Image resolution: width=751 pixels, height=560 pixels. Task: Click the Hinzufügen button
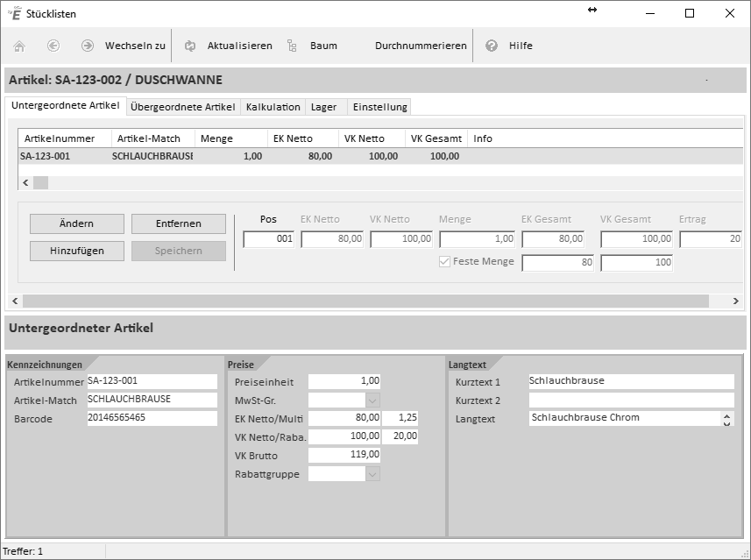click(x=76, y=251)
